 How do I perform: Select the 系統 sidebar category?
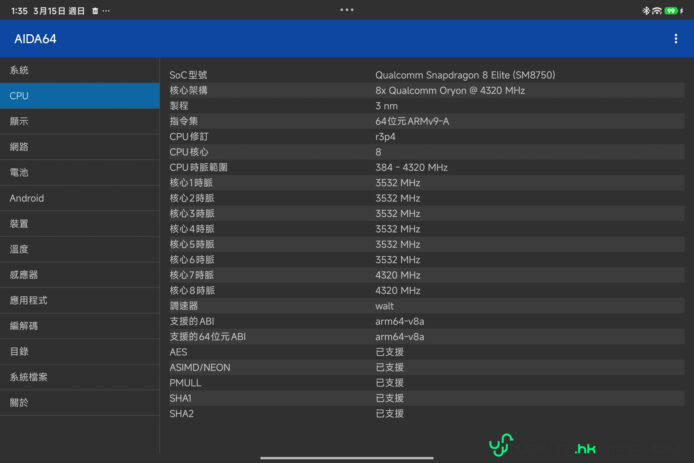click(19, 70)
